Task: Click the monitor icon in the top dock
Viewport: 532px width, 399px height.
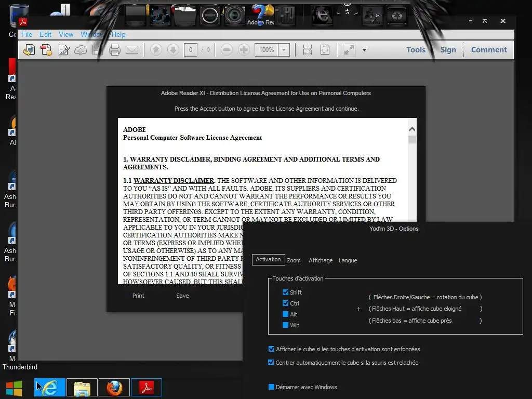Action: click(136, 15)
